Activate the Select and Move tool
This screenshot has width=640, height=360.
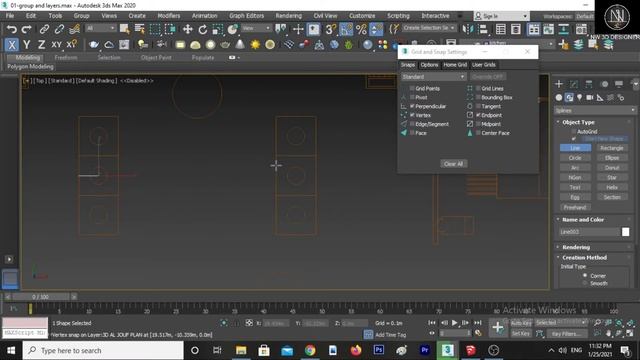coord(187,29)
